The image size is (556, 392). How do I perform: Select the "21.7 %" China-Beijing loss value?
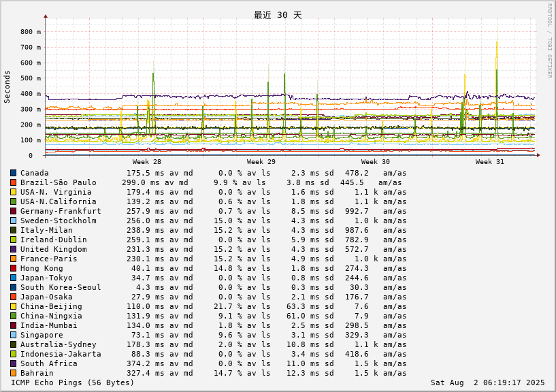tap(228, 306)
